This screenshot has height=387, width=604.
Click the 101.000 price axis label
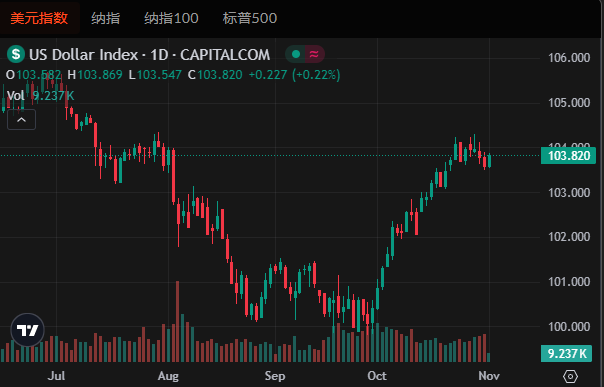point(569,282)
